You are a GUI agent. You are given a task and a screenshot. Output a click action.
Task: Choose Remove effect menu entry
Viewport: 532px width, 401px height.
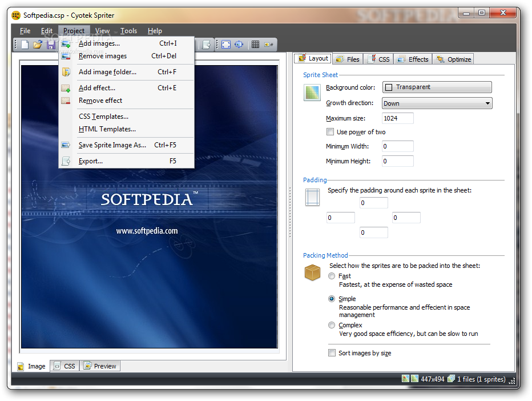127,101
